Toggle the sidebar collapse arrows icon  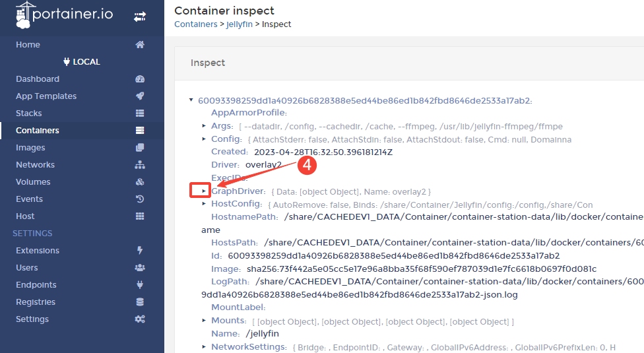[x=140, y=17]
